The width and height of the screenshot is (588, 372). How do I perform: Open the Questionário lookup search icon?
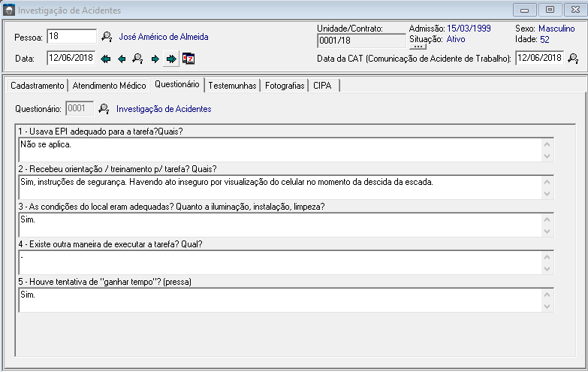point(104,109)
